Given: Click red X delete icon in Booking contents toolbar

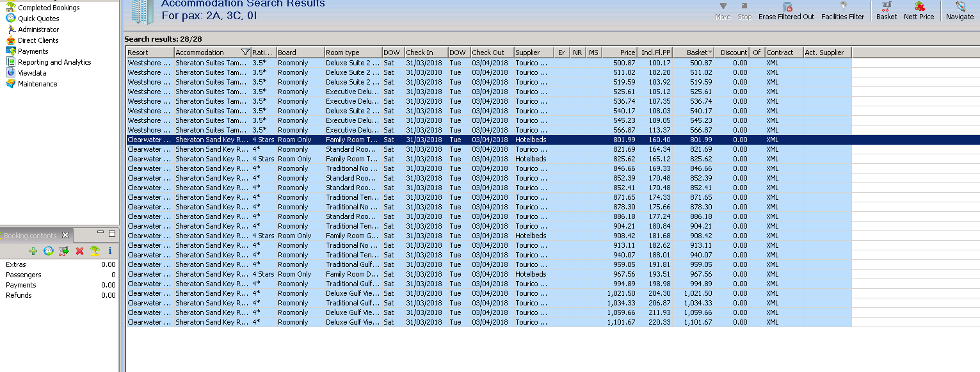Looking at the screenshot, I should pos(79,251).
